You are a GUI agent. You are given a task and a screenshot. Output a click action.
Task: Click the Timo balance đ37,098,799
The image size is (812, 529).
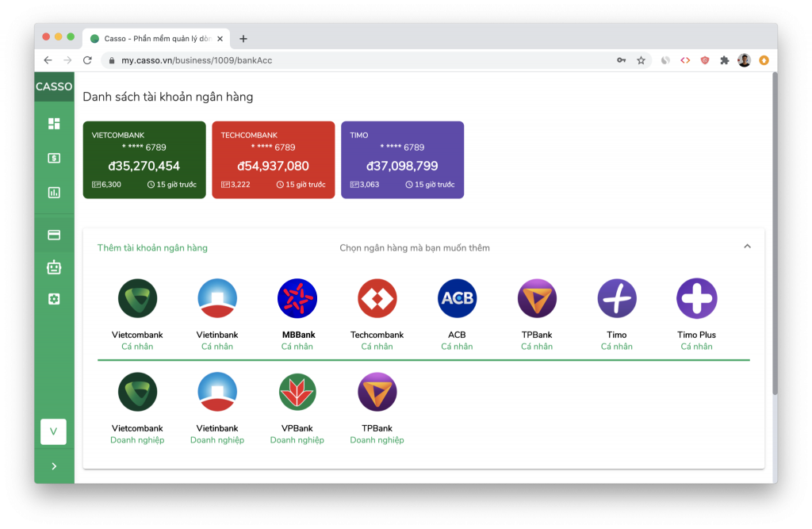[402, 166]
